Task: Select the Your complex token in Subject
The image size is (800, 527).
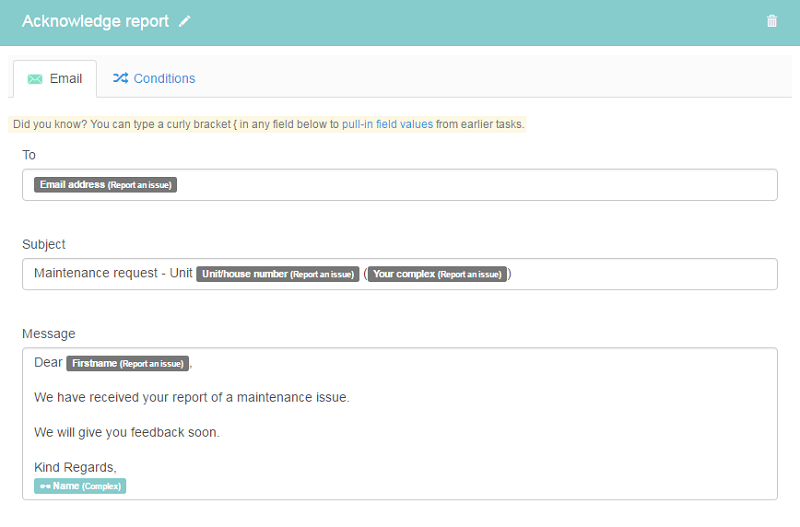Action: [437, 274]
